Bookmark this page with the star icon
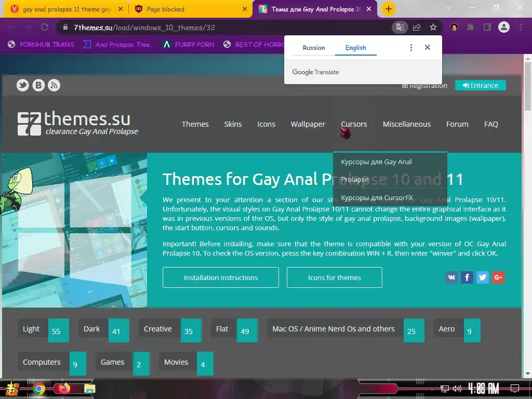532x399 pixels. 433,28
